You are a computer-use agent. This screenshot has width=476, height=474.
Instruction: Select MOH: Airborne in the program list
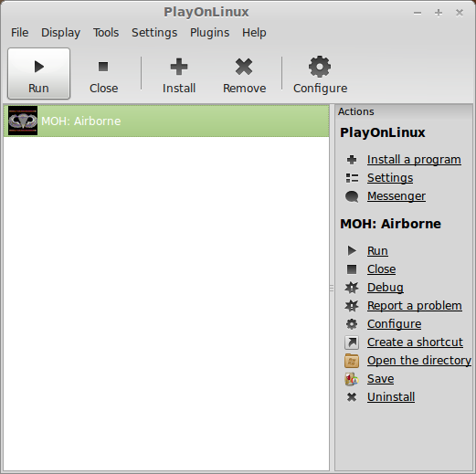[x=166, y=121]
